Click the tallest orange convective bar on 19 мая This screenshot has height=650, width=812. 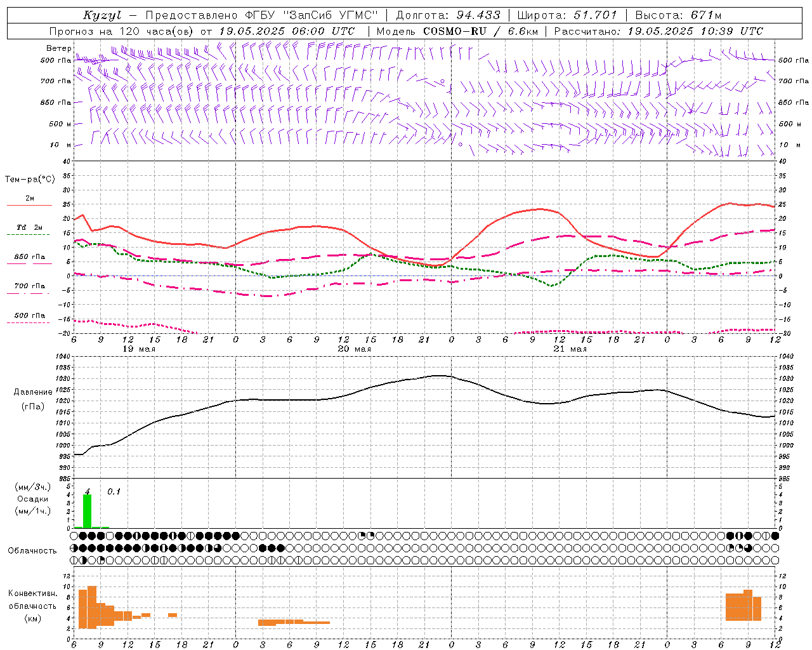pyautogui.click(x=92, y=607)
